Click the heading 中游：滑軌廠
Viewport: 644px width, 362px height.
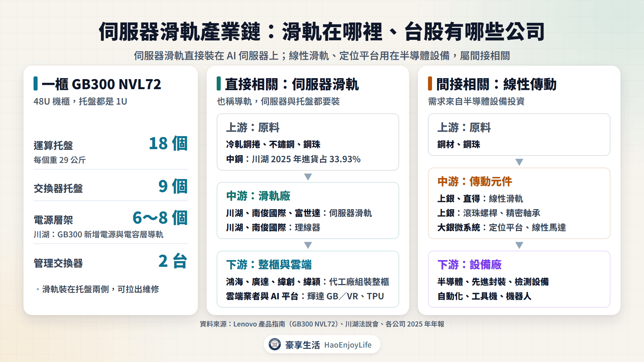click(258, 196)
